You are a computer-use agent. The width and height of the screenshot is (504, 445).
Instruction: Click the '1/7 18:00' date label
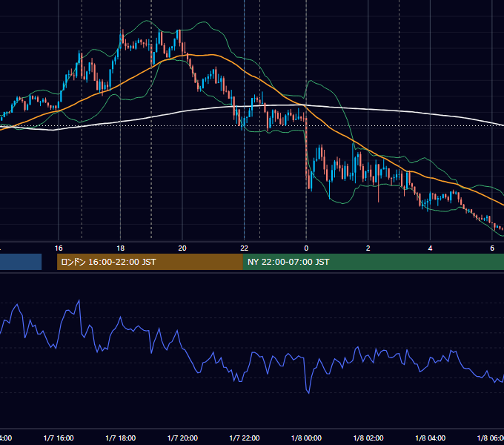pyautogui.click(x=121, y=438)
